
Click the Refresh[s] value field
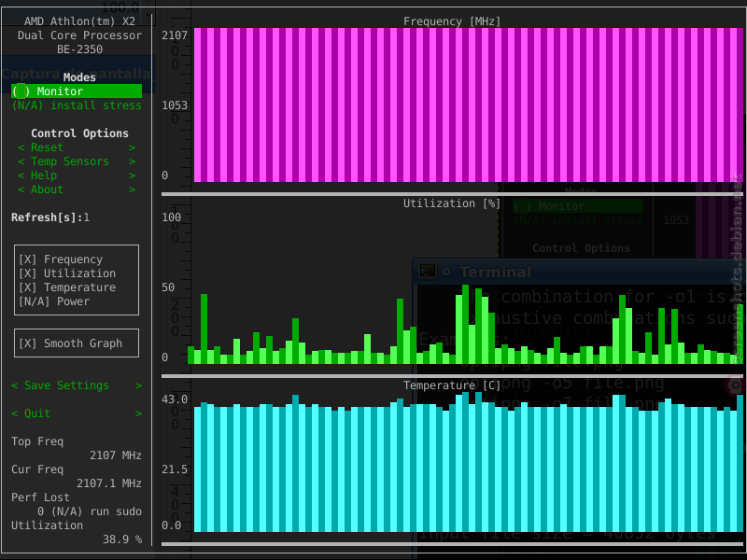[86, 217]
